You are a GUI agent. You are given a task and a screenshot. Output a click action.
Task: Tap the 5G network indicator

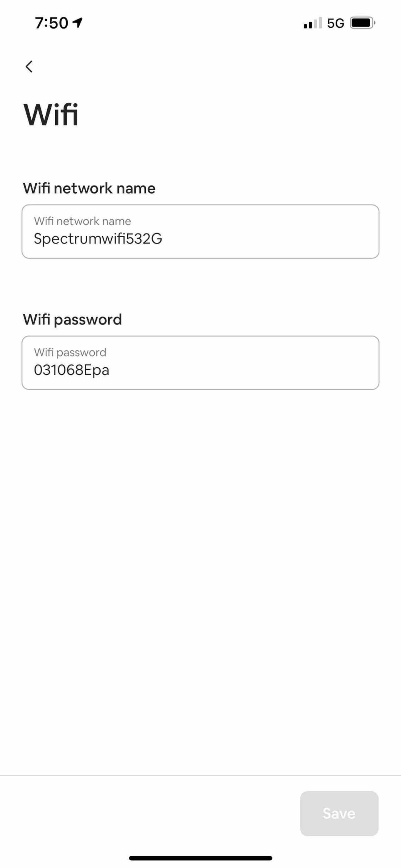click(335, 23)
